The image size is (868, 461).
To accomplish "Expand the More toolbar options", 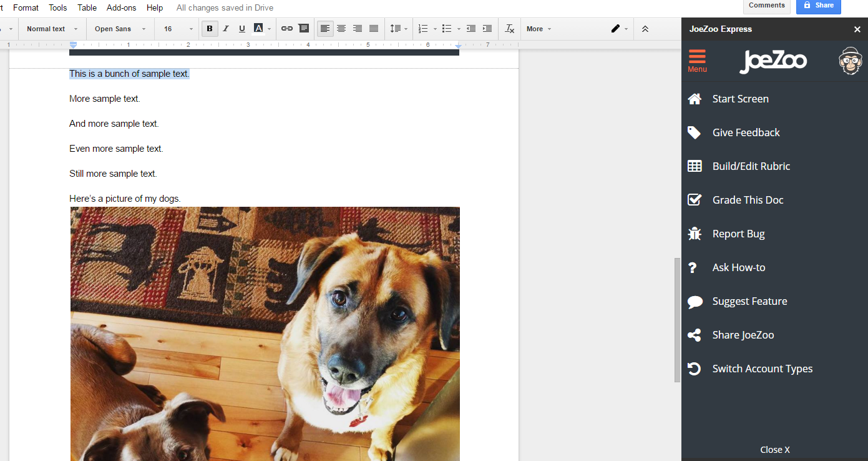I will tap(539, 29).
